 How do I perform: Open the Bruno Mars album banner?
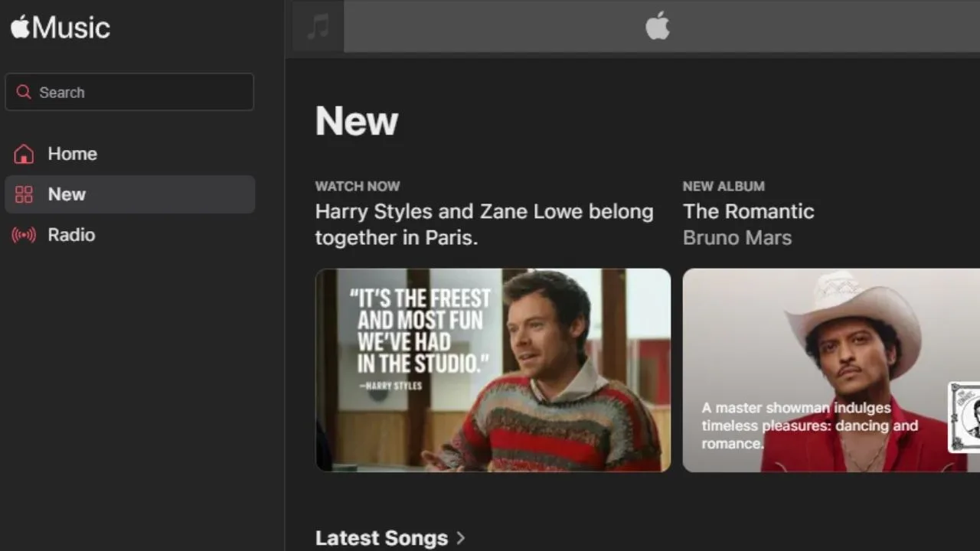tap(831, 370)
